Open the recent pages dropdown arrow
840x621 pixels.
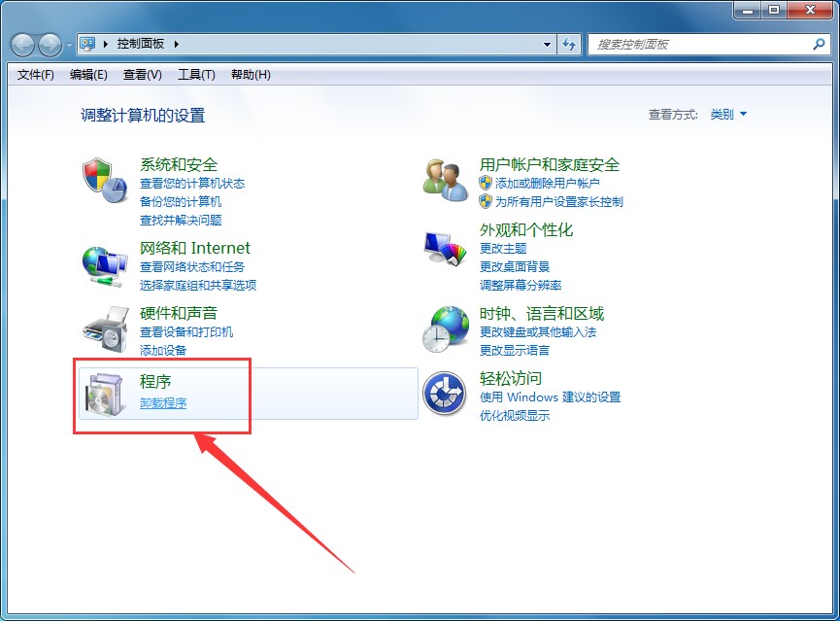coord(69,45)
